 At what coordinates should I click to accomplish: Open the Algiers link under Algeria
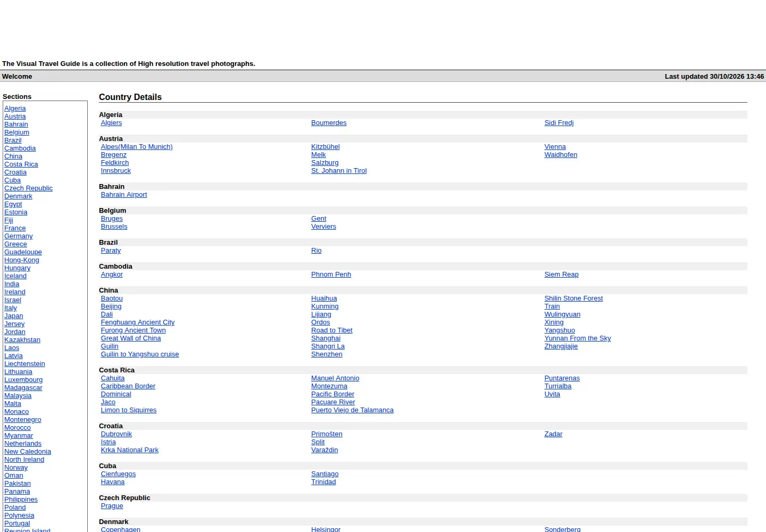point(111,123)
